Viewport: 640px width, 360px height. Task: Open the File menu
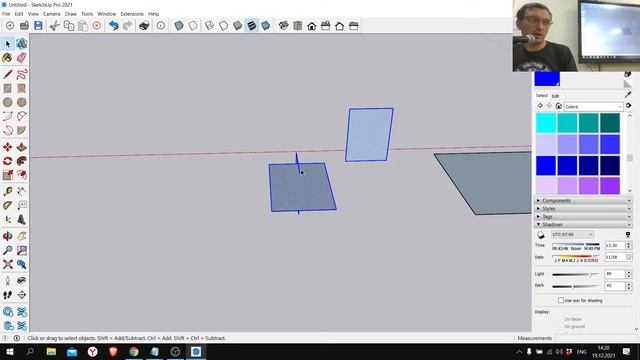click(6, 14)
